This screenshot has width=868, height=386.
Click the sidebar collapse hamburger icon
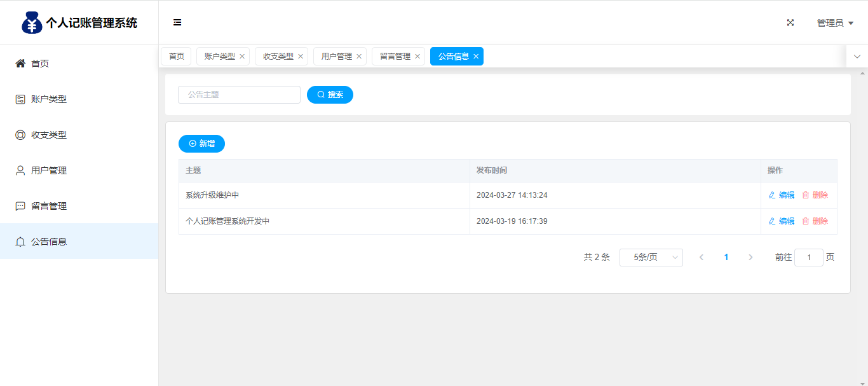point(177,22)
